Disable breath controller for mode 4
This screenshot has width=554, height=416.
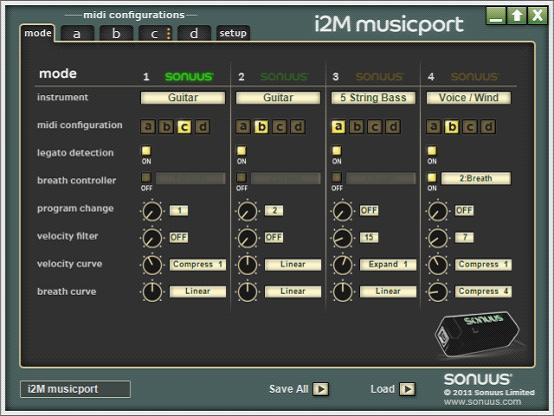coord(432,177)
